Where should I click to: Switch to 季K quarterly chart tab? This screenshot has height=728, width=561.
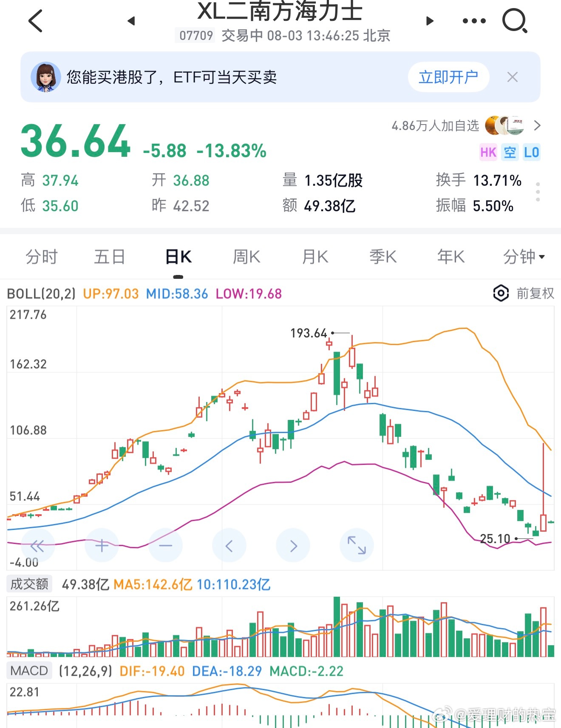tap(383, 257)
